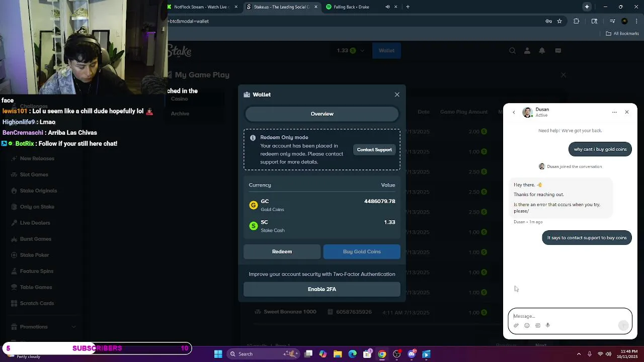
Task: Open Discord from the taskbar
Action: (x=412, y=354)
